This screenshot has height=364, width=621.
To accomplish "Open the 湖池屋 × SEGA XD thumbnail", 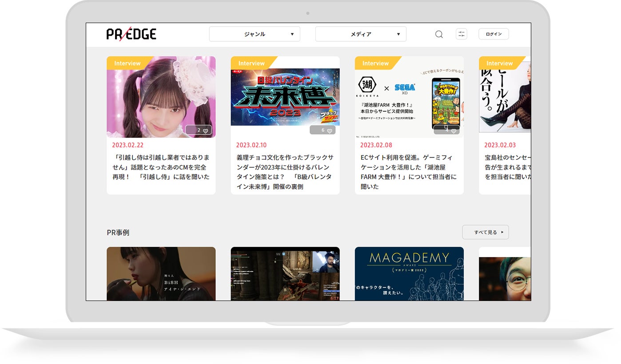I will pos(409,97).
